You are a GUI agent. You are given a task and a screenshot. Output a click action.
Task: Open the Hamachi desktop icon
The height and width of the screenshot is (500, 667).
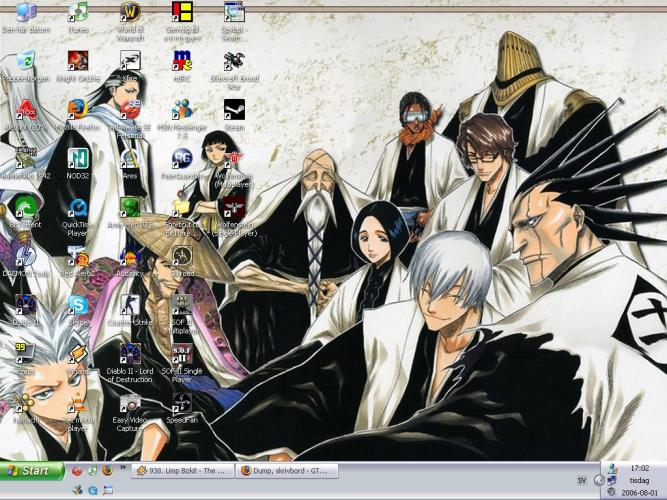pos(26,407)
